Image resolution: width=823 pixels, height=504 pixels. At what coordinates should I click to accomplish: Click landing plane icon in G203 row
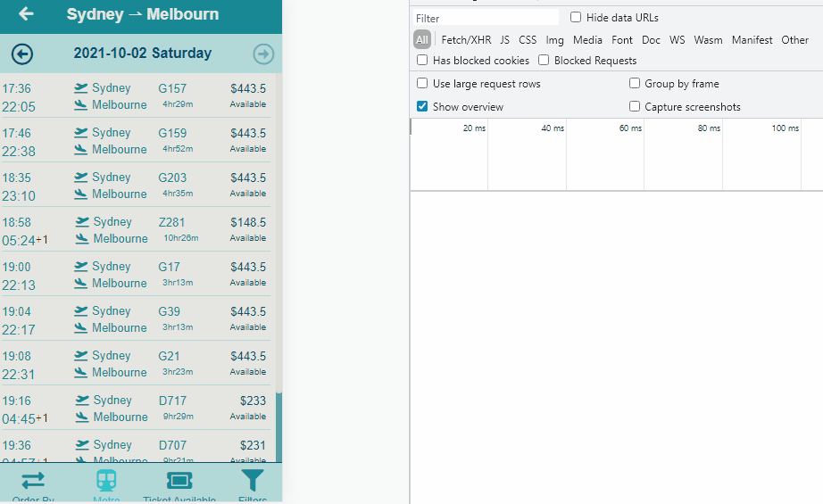click(81, 194)
